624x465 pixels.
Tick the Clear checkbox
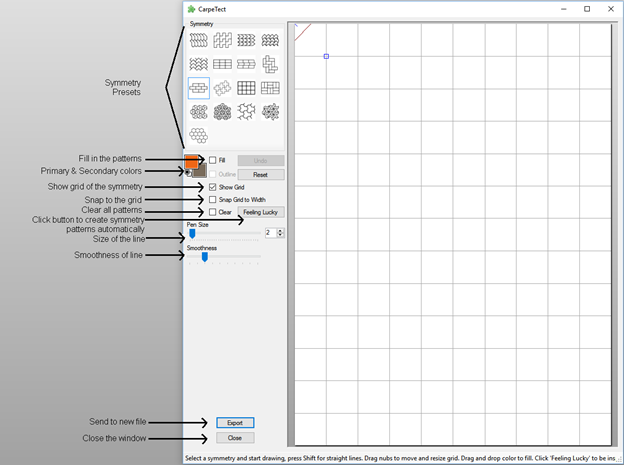click(x=212, y=212)
